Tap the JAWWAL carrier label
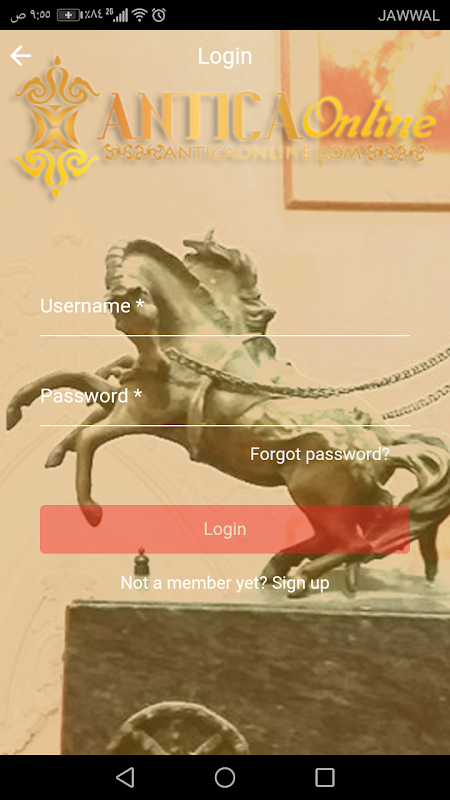450x800 pixels. [x=409, y=16]
